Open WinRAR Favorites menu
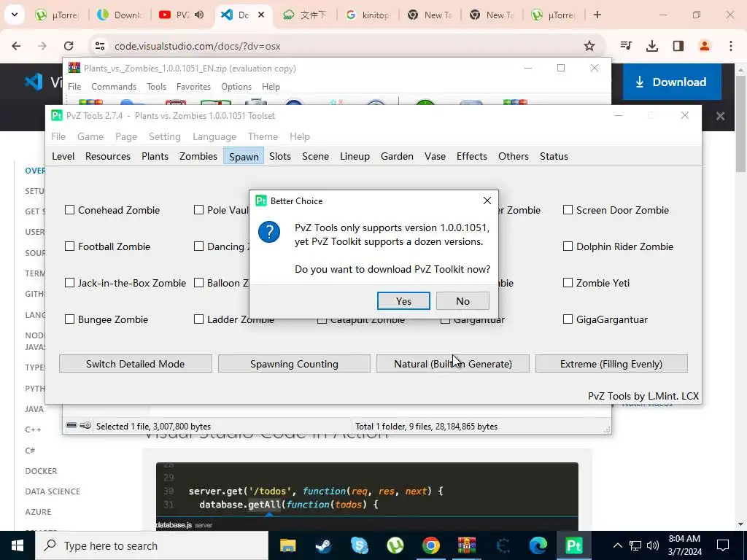Image resolution: width=747 pixels, height=560 pixels. coord(193,87)
